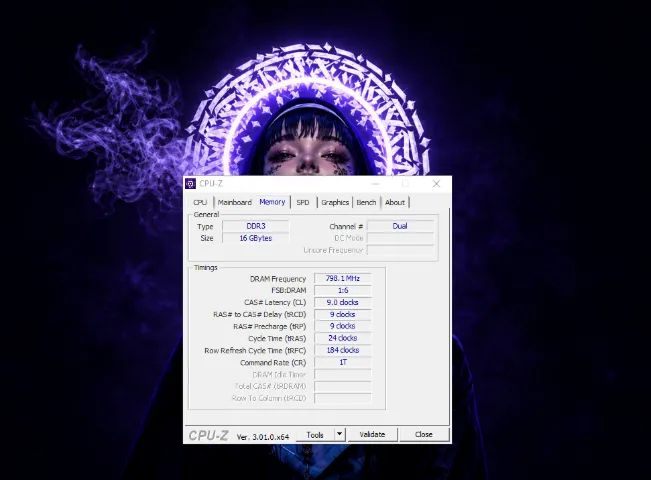Viewport: 651px width, 480px height.
Task: Switch to the CPU tab
Action: click(200, 202)
